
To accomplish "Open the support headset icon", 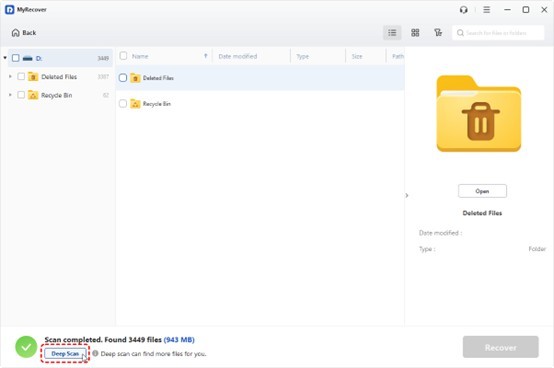I will (464, 10).
